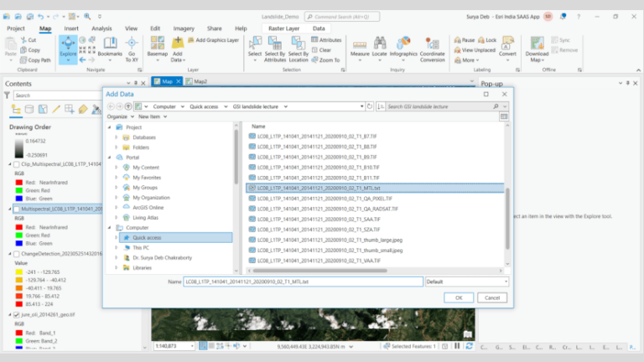This screenshot has height=362, width=644.
Task: Click the Name field in the Add Data dialog
Action: point(303,282)
